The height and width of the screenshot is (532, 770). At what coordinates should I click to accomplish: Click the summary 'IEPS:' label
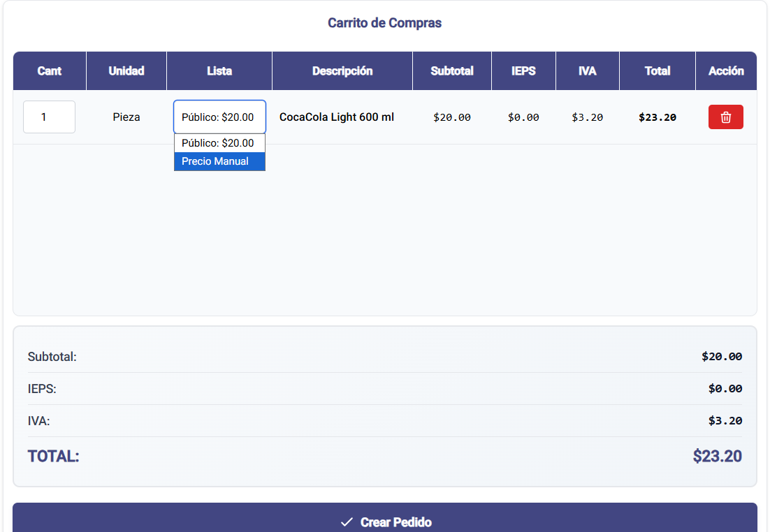42,389
